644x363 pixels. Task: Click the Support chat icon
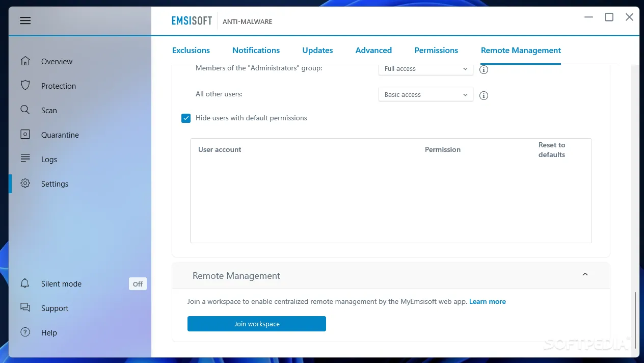25,308
